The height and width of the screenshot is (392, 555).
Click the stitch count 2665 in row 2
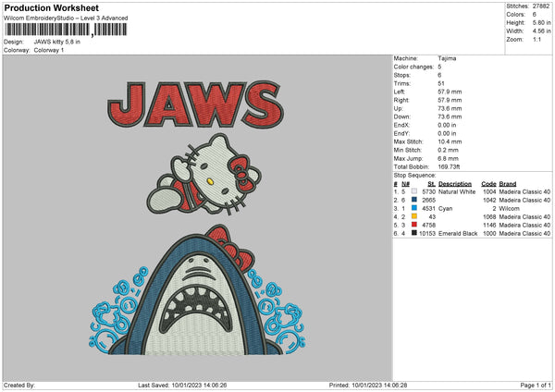coord(428,201)
